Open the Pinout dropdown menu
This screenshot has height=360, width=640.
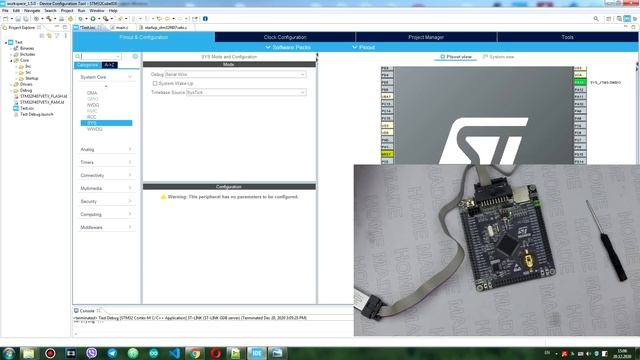point(364,47)
